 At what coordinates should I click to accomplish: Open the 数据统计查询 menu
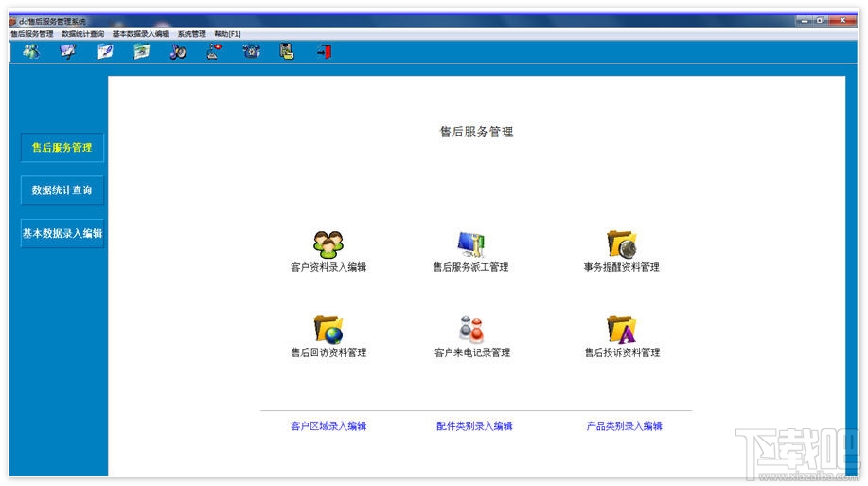pos(82,34)
